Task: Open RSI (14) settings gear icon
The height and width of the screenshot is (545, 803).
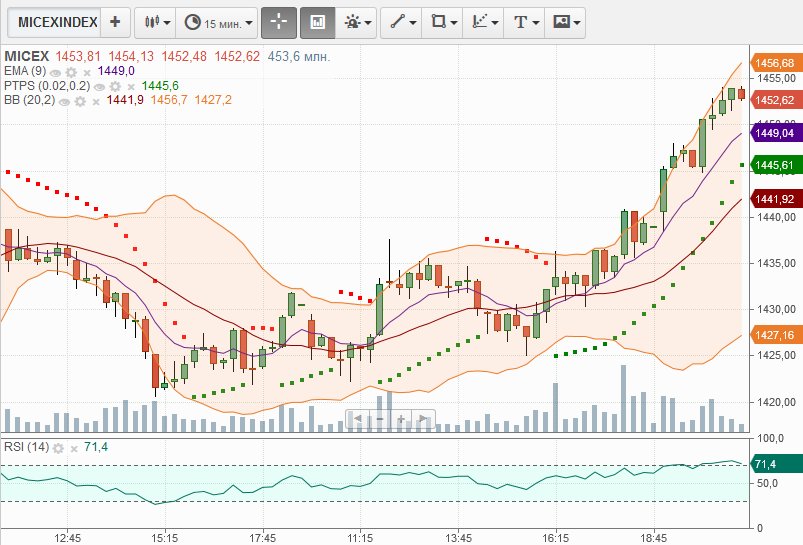Action: (x=60, y=448)
